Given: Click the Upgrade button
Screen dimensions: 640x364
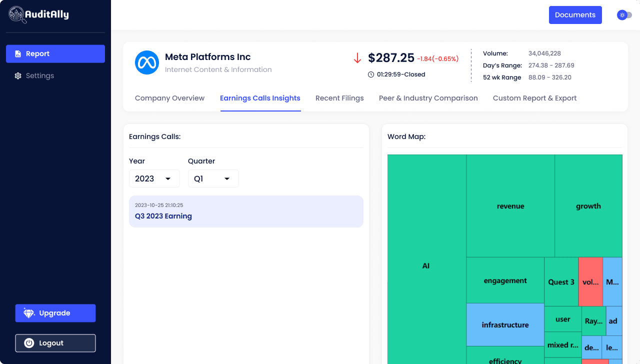Looking at the screenshot, I should tap(55, 313).
